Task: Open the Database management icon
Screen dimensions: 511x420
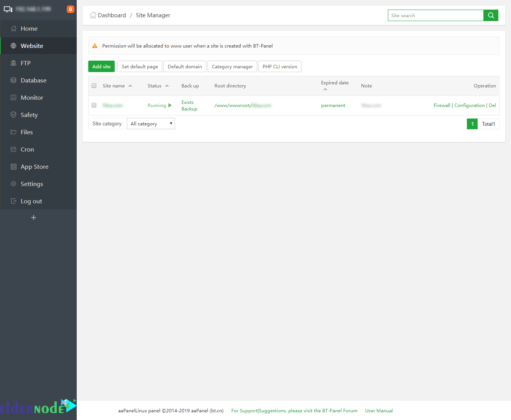Action: [x=14, y=80]
